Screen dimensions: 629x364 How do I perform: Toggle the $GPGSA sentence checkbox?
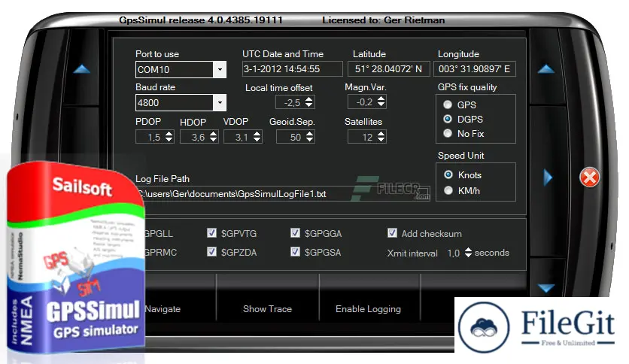(295, 252)
